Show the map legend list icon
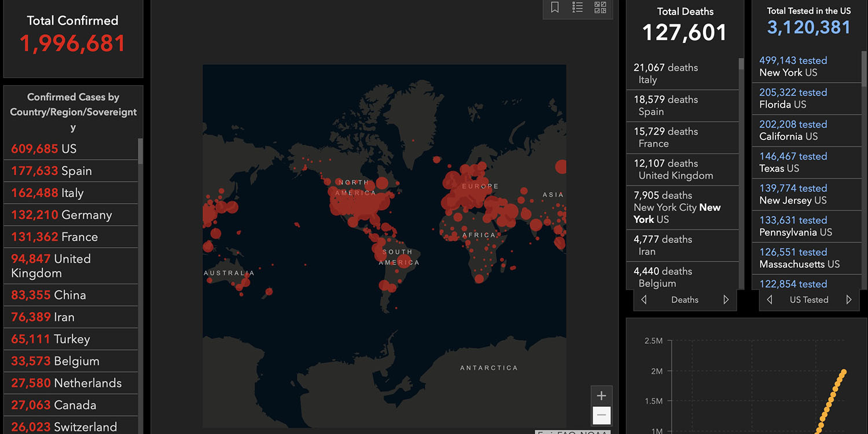This screenshot has width=868, height=434. [x=578, y=8]
